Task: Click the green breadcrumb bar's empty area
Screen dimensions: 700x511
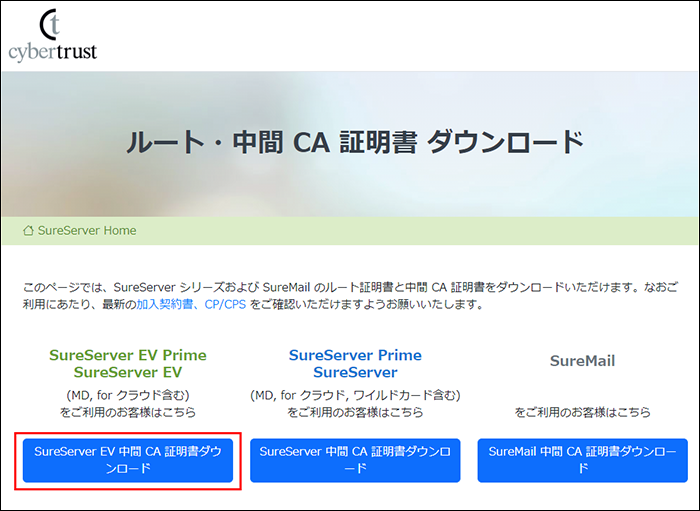Action: 420,231
